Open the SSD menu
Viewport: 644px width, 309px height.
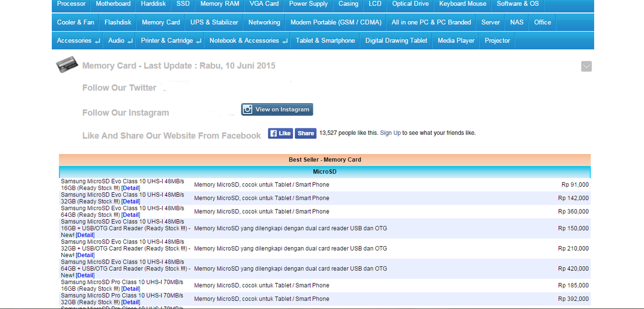pyautogui.click(x=183, y=4)
